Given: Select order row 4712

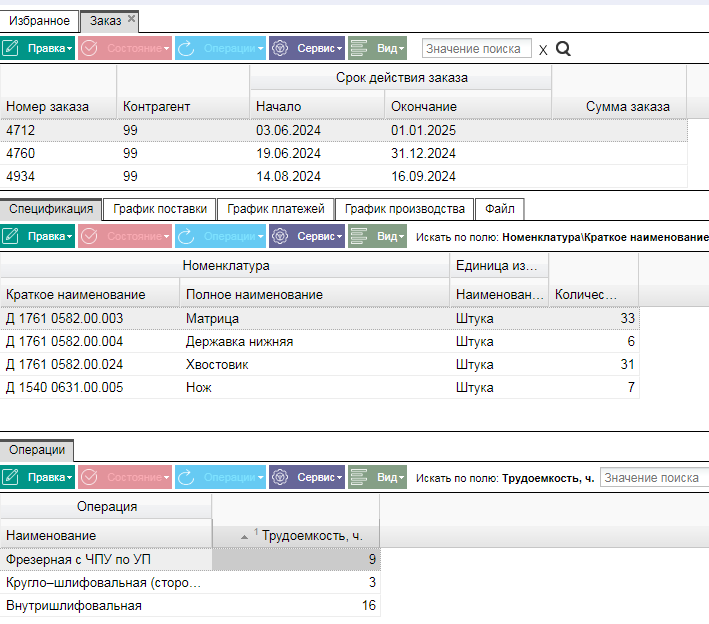Looking at the screenshot, I should tap(344, 130).
